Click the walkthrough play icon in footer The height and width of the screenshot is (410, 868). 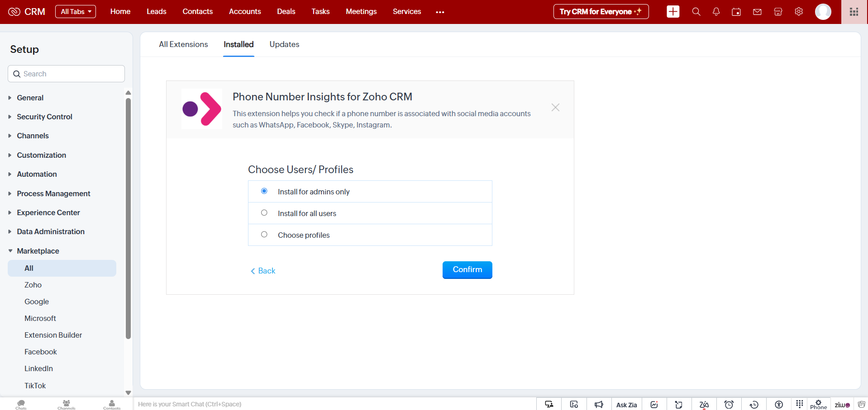(574, 405)
